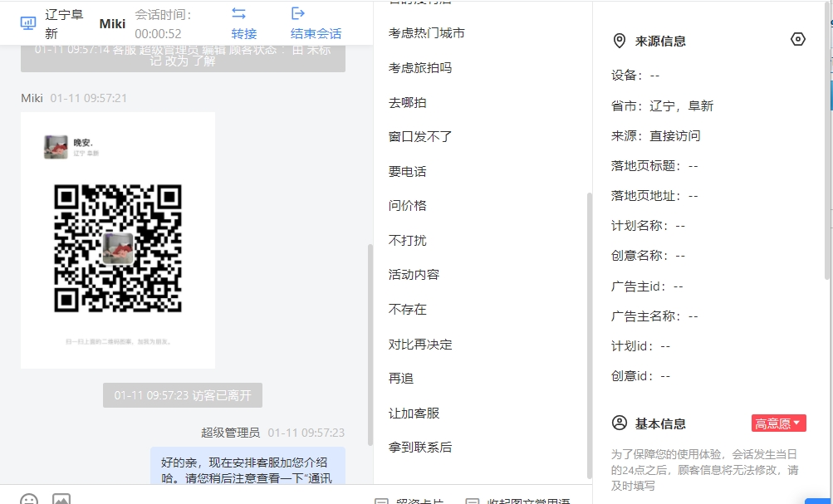The height and width of the screenshot is (504, 833).
Task: Click the 转接 transfer arrows icon
Action: 239,13
